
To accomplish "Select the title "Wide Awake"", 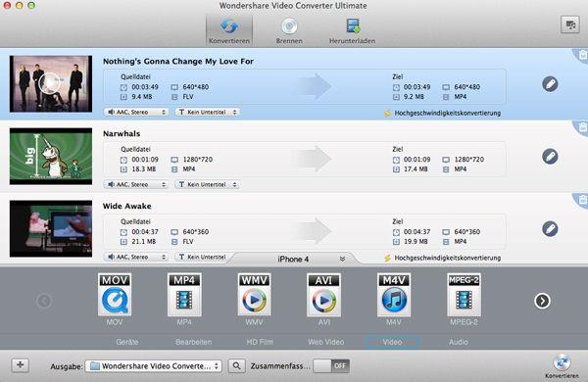I will [x=127, y=206].
